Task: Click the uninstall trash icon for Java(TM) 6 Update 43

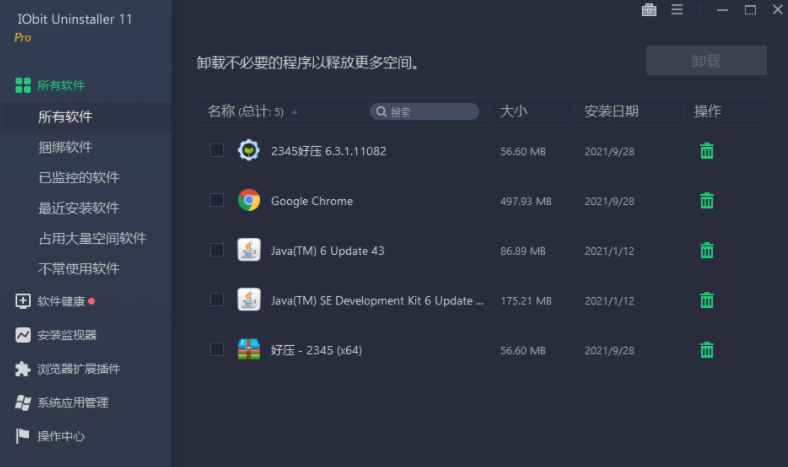Action: pos(707,251)
